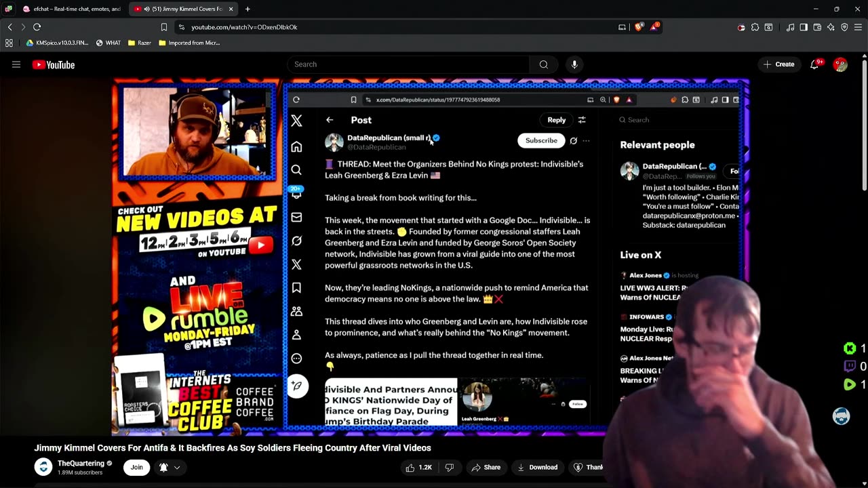Open the Brave Rewards triangle icon
Screen dimensions: 868x488
click(x=654, y=27)
